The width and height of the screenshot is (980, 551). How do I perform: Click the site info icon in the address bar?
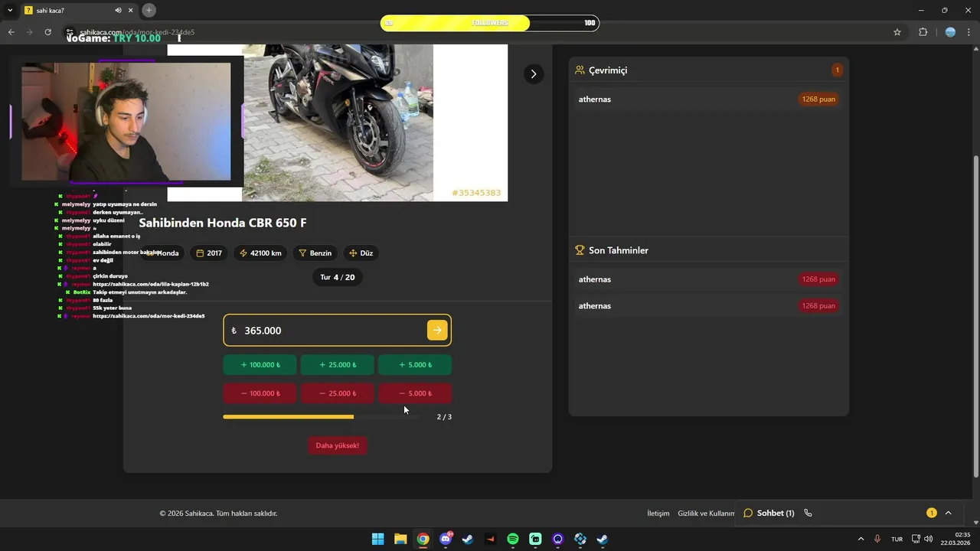coord(70,32)
